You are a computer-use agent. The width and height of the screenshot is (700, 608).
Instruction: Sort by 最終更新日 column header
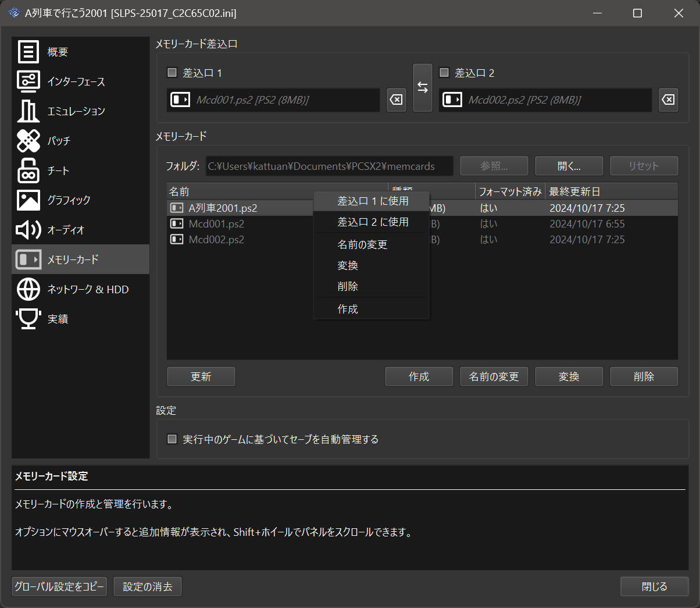(x=612, y=191)
